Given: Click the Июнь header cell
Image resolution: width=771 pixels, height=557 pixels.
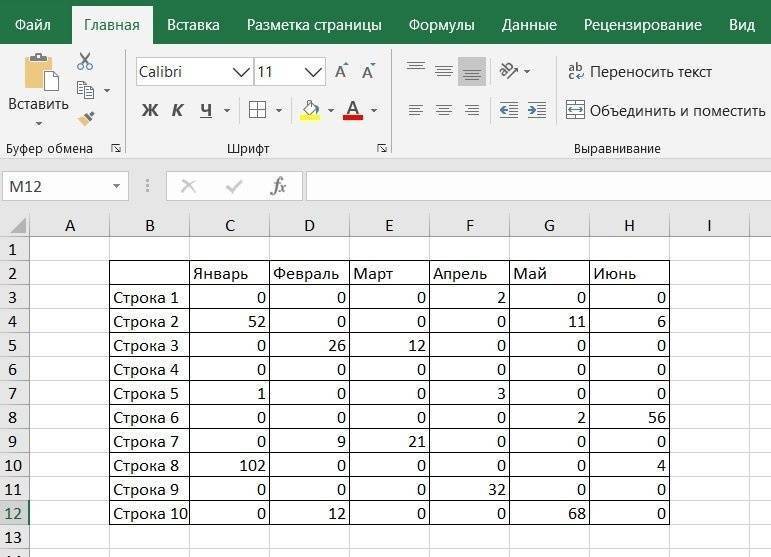Looking at the screenshot, I should 629,273.
